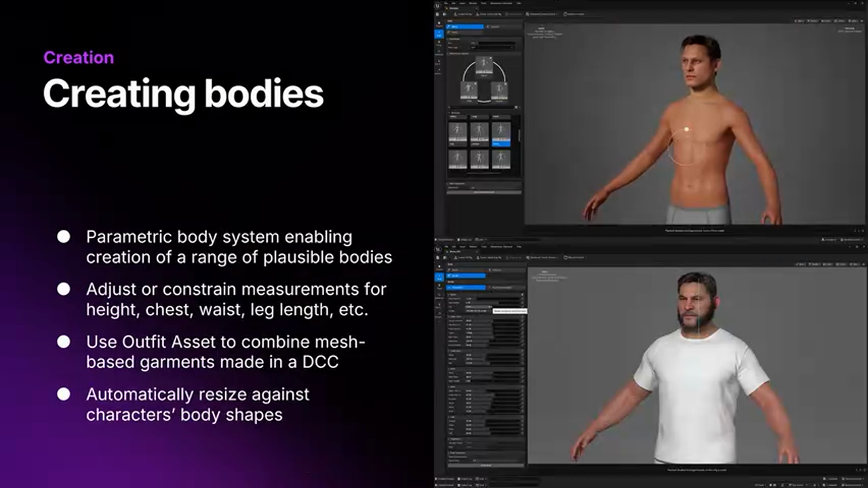Toggle the small checkbox above the upper panel's bottom button
Image resolution: width=868 pixels, height=488 pixels.
coord(473,188)
